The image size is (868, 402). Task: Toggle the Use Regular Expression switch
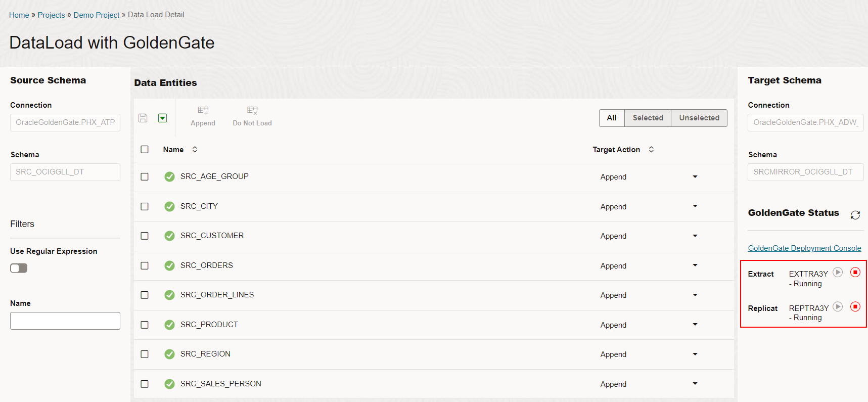[x=19, y=268]
